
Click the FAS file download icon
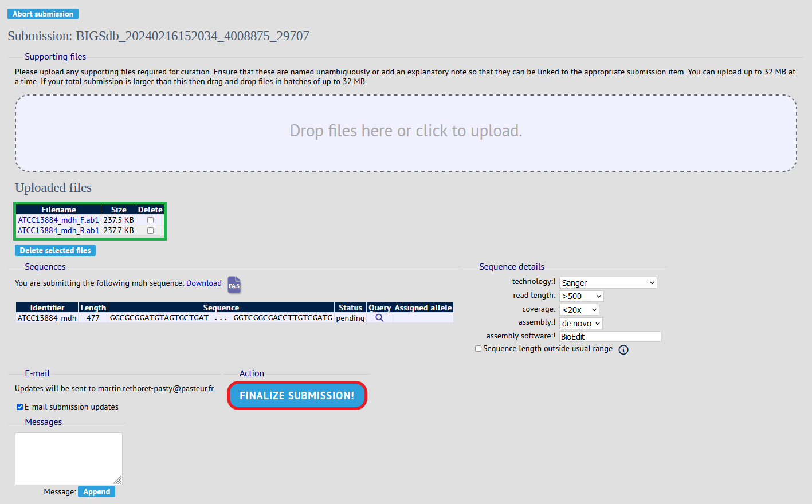234,285
